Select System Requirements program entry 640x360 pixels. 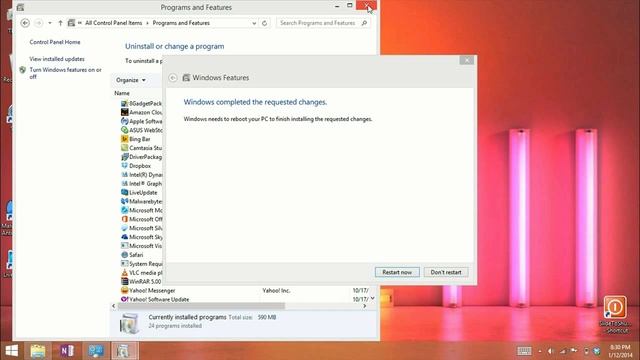(141, 264)
